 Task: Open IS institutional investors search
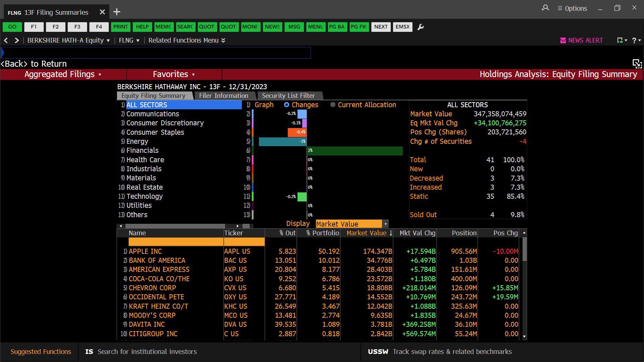pyautogui.click(x=141, y=352)
